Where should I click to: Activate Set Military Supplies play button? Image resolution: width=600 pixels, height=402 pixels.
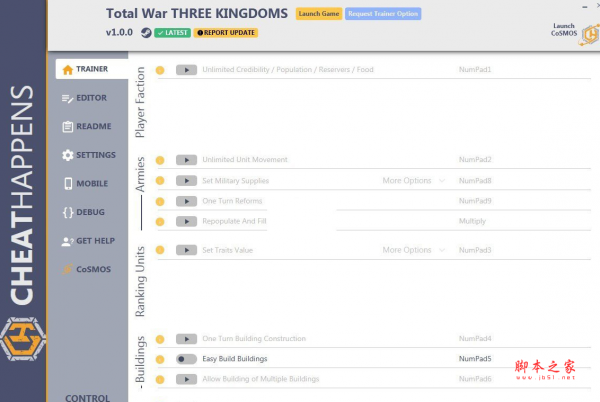click(186, 181)
